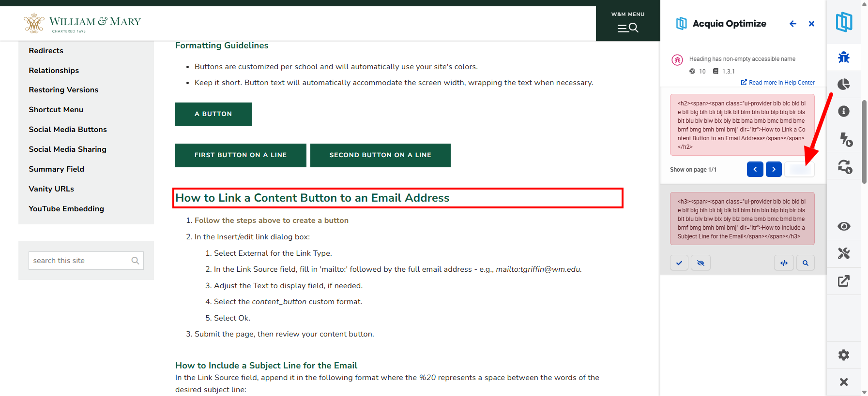
Task: Toggle the eye visibility sidebar icon
Action: [x=844, y=226]
